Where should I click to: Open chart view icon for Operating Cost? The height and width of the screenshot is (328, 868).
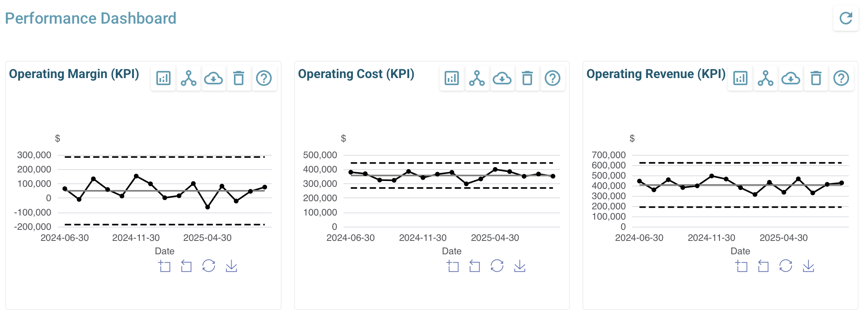pos(452,78)
